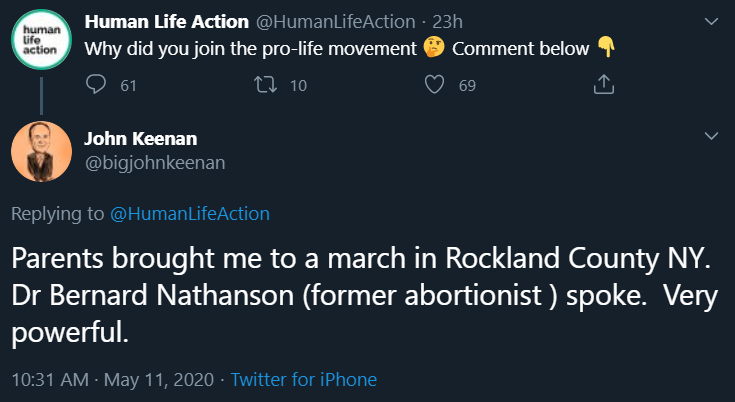
Task: Click the retweet icon
Action: coord(265,86)
